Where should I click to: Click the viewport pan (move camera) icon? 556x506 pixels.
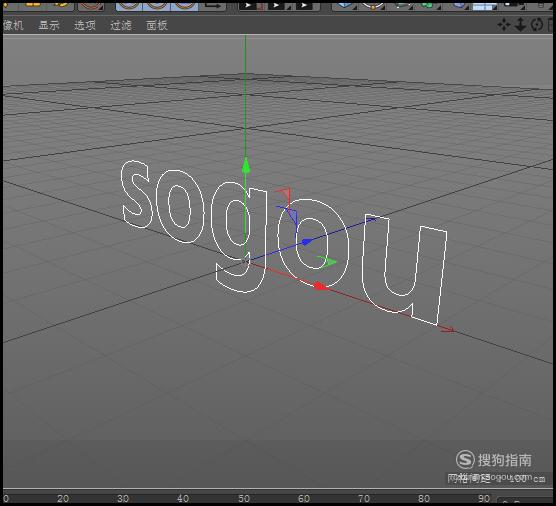pos(504,25)
